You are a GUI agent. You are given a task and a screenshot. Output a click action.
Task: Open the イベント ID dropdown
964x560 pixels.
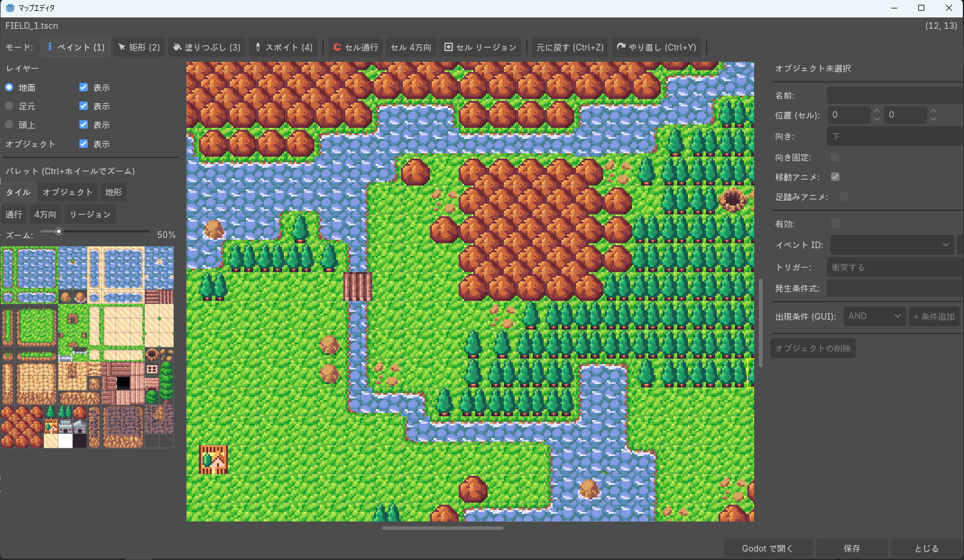pyautogui.click(x=892, y=245)
